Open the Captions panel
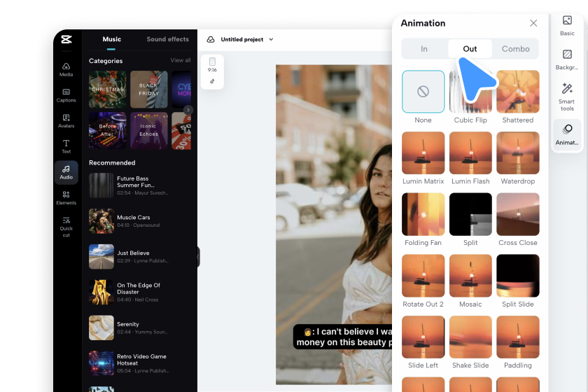This screenshot has width=588, height=392. [66, 96]
